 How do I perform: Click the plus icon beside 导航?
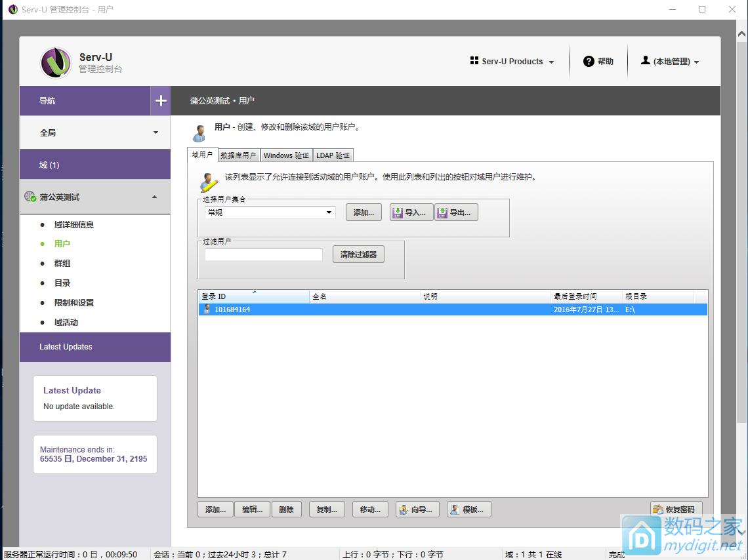pyautogui.click(x=161, y=100)
